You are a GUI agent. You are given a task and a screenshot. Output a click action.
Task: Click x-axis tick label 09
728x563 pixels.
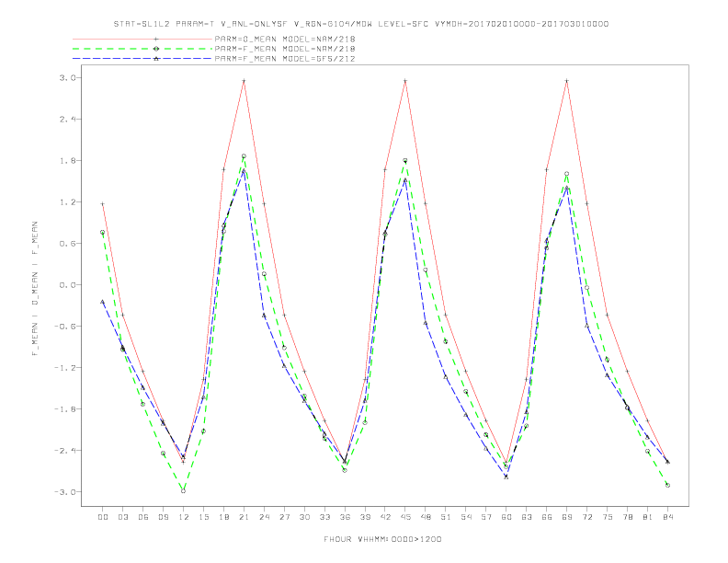[164, 517]
